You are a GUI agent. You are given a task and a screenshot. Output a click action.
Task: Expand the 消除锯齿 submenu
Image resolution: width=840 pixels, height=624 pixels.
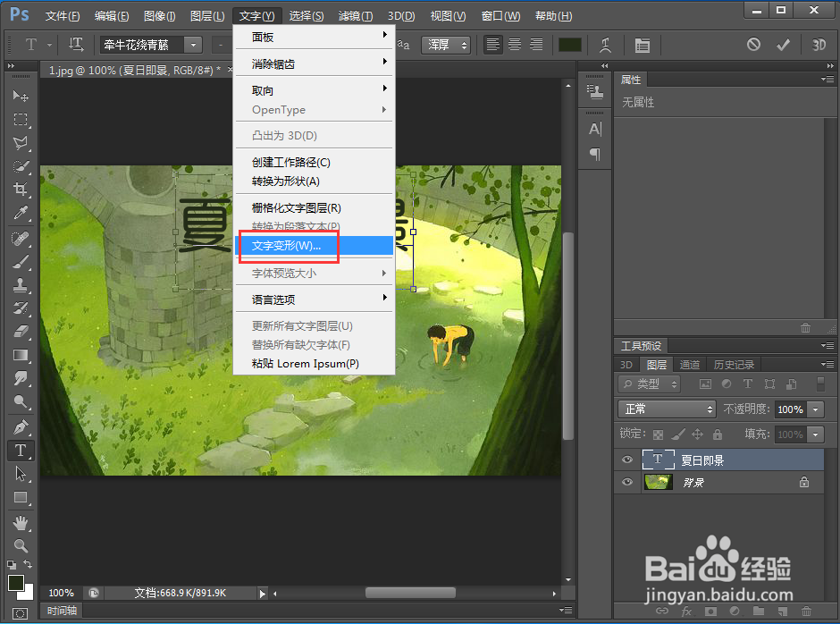click(x=314, y=63)
